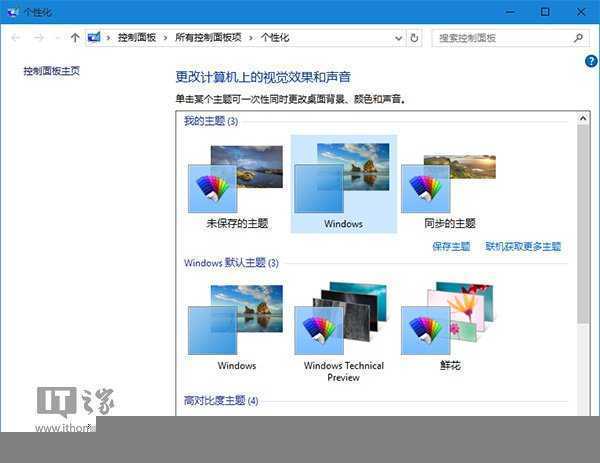Expand chevron after 所有控制面板项 breadcrumb
The image size is (600, 463).
(x=251, y=37)
